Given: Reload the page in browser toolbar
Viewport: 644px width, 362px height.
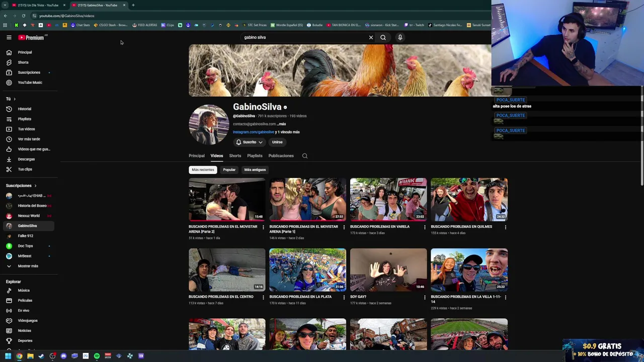Looking at the screenshot, I should pos(23,16).
